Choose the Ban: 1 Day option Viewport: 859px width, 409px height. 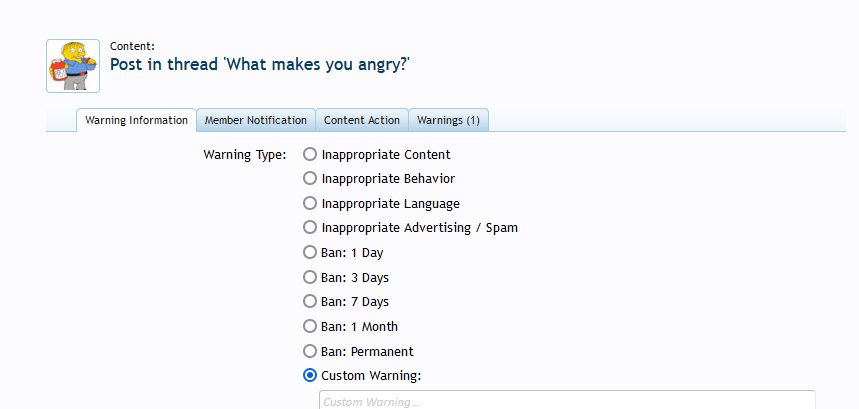point(310,252)
